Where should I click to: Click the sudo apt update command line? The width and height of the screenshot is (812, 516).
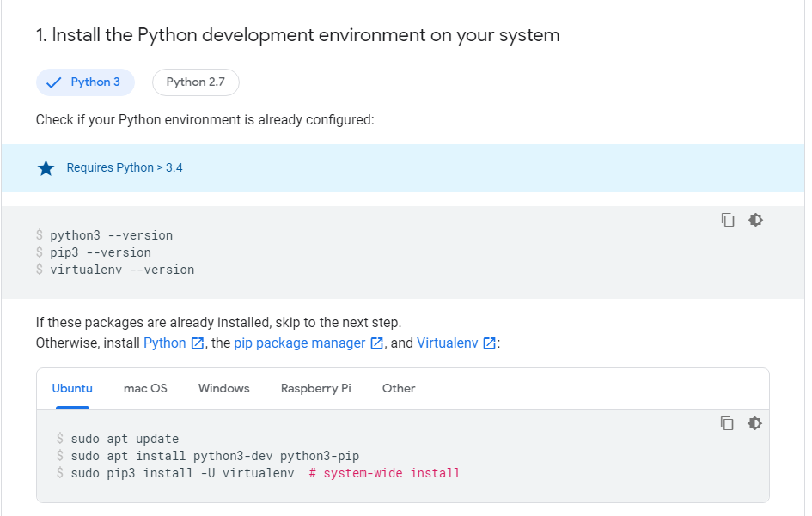click(x=125, y=439)
